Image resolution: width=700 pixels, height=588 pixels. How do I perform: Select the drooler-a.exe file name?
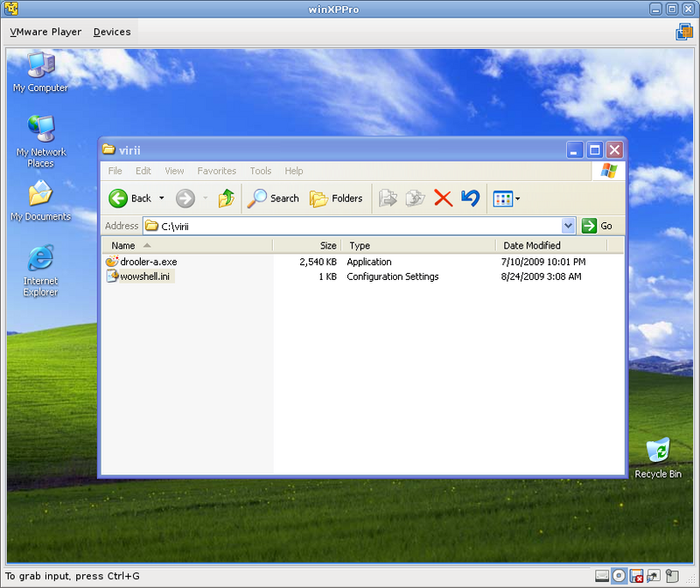(x=149, y=262)
